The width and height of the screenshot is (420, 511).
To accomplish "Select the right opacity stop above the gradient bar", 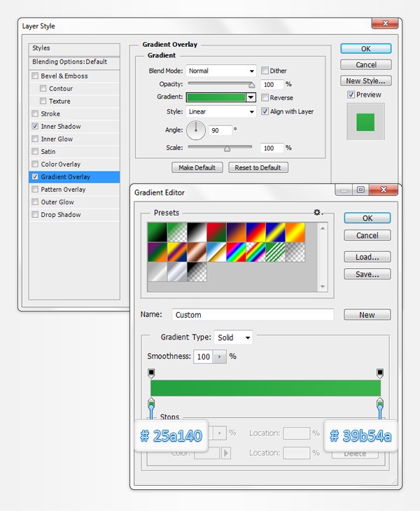I will pos(380,372).
